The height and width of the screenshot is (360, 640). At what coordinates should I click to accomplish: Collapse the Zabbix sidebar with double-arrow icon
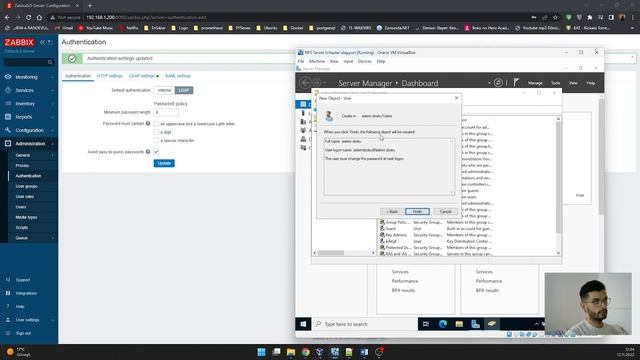(42, 42)
